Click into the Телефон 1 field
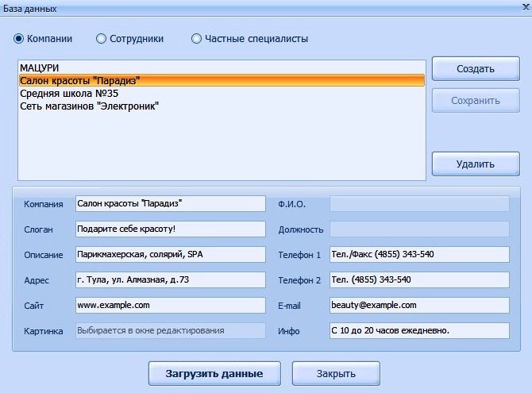 (x=419, y=255)
